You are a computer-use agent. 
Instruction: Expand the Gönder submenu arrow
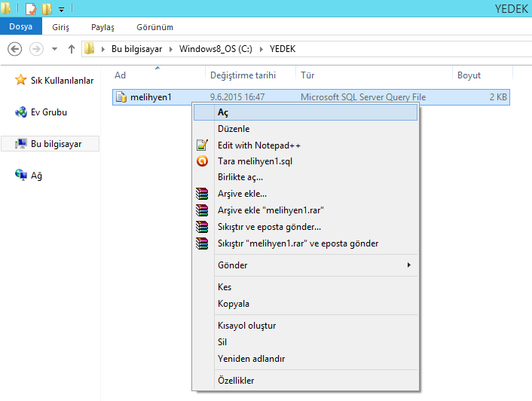click(409, 265)
